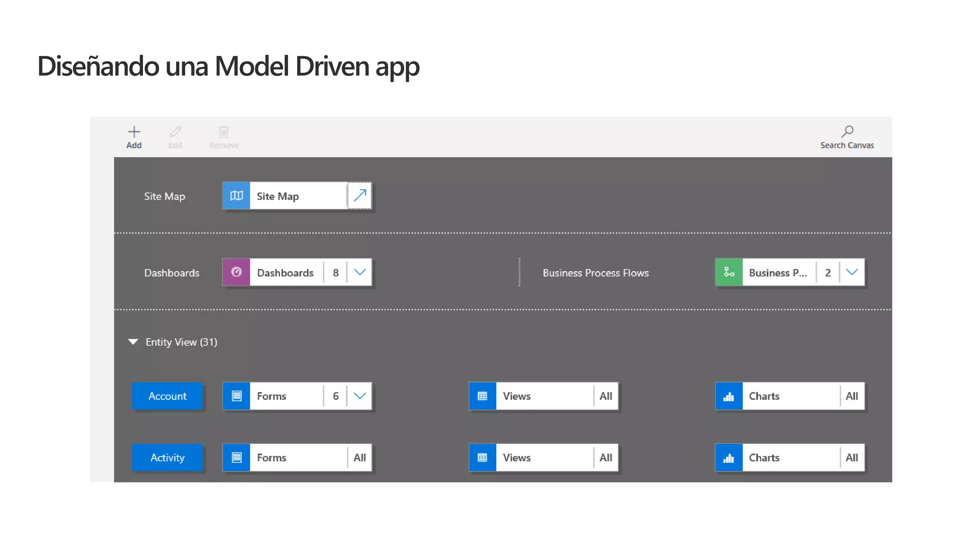The width and height of the screenshot is (980, 551).
Task: Click the Dashboards tile label
Action: click(x=285, y=273)
